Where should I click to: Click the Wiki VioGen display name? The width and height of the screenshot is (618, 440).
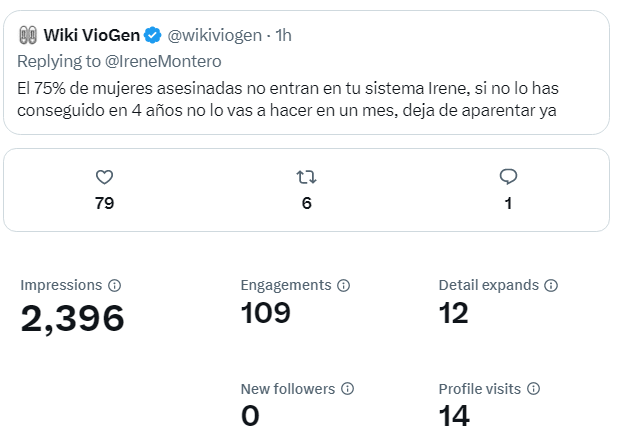(x=90, y=36)
